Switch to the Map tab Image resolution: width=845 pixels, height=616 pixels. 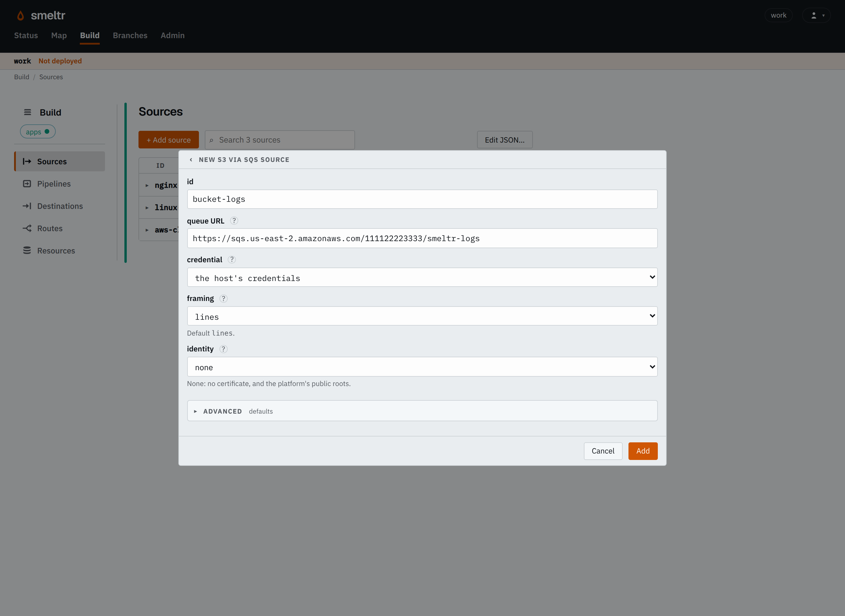click(x=59, y=35)
